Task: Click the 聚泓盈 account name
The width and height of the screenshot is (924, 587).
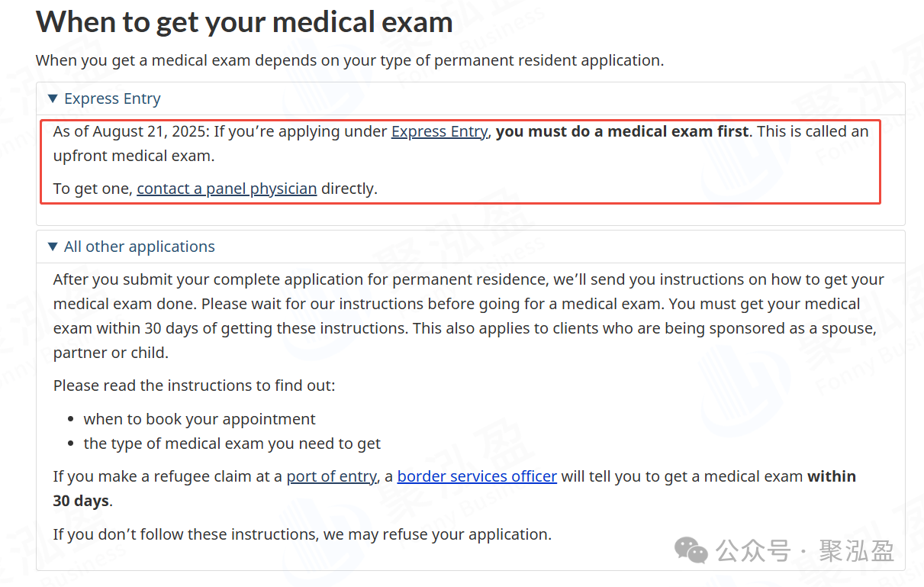Action: click(857, 551)
